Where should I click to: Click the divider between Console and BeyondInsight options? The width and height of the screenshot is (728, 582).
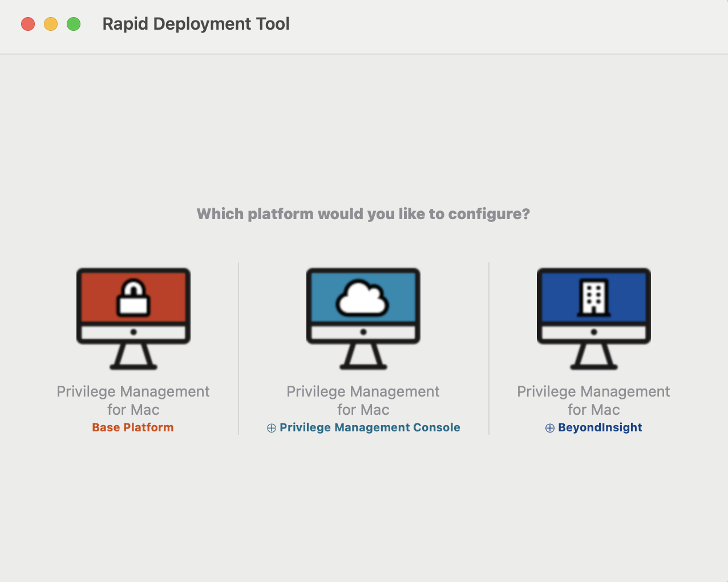pyautogui.click(x=489, y=348)
